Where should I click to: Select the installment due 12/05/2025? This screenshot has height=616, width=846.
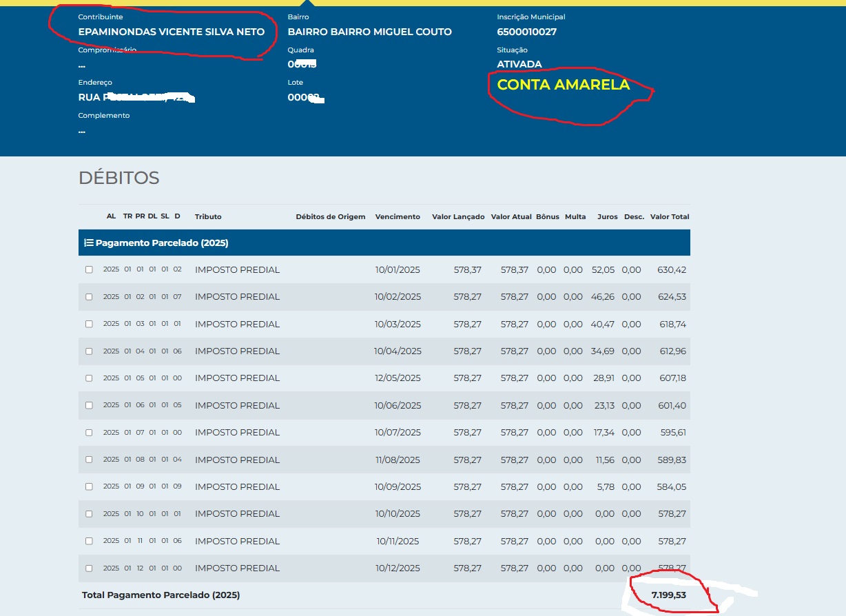click(x=89, y=378)
